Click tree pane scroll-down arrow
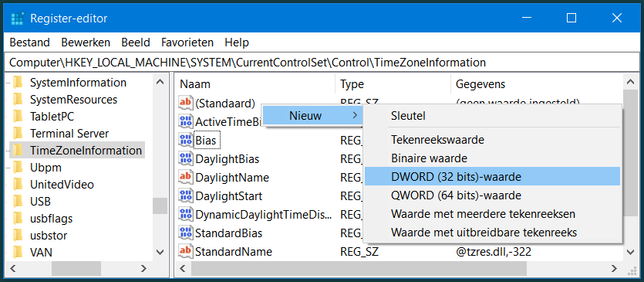Image resolution: width=644 pixels, height=282 pixels. click(160, 252)
